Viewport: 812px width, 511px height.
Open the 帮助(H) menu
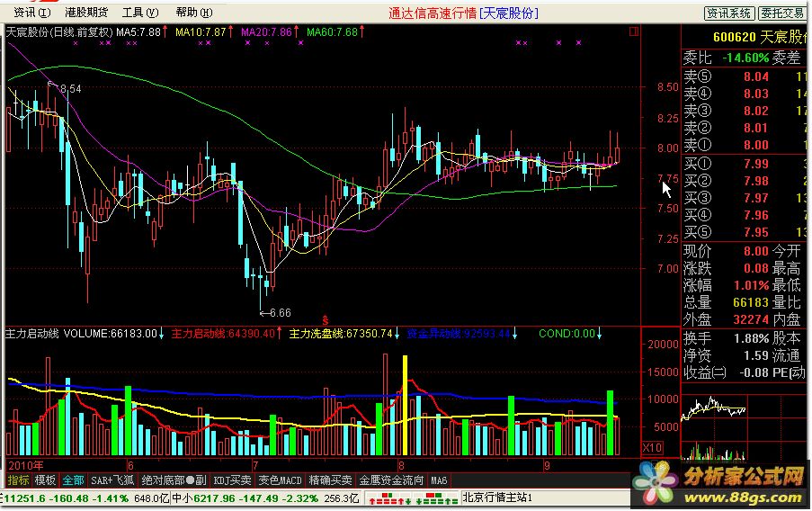[194, 13]
